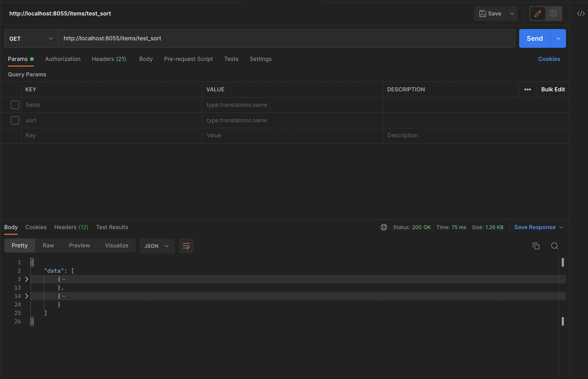This screenshot has height=379, width=588.
Task: Open search in the response body
Action: [555, 246]
